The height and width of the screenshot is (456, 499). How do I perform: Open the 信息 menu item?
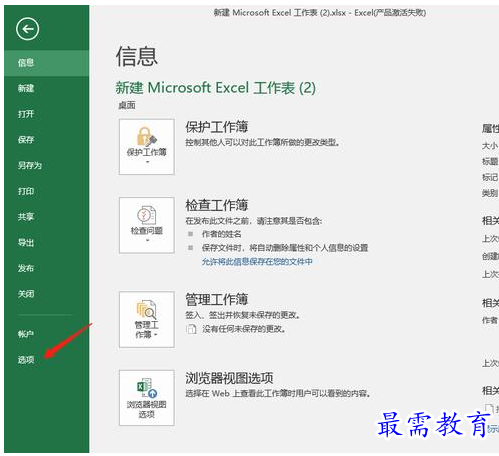(x=47, y=63)
